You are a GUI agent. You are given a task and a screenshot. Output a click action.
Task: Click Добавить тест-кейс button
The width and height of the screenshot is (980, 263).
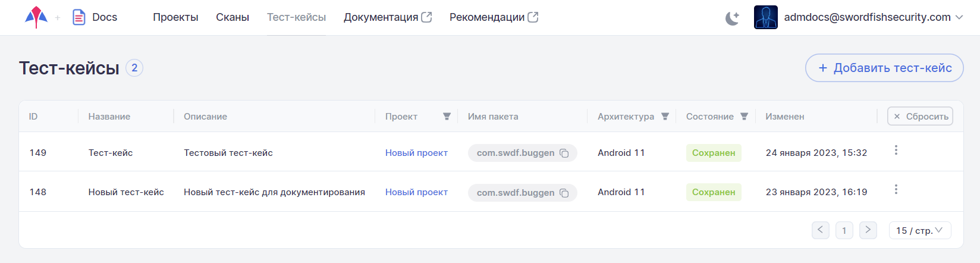coord(884,68)
